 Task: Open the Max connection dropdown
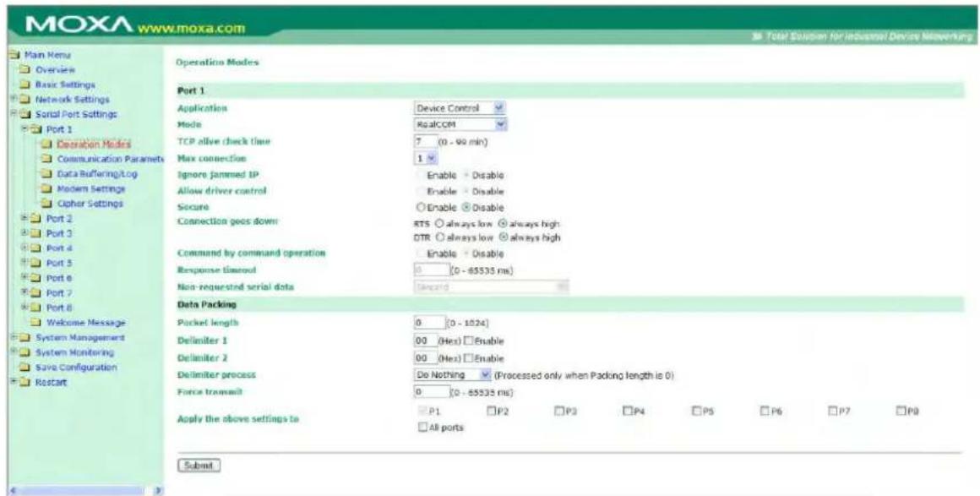(x=424, y=158)
